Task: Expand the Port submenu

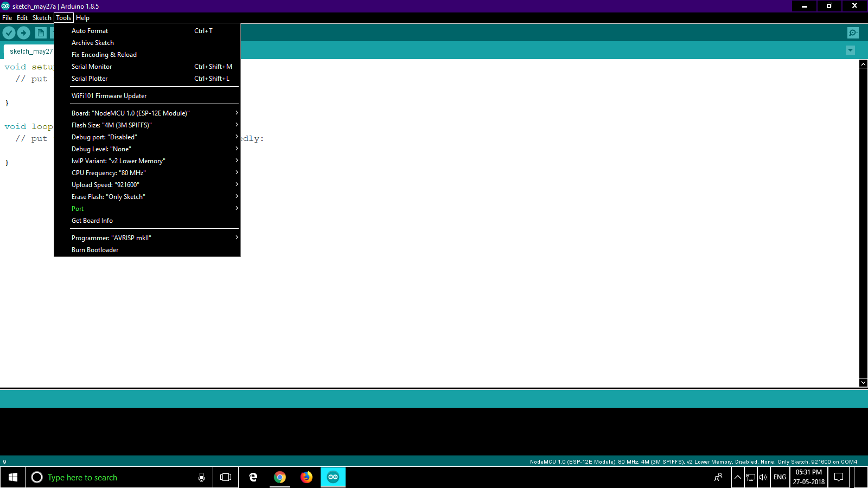Action: [x=147, y=209]
